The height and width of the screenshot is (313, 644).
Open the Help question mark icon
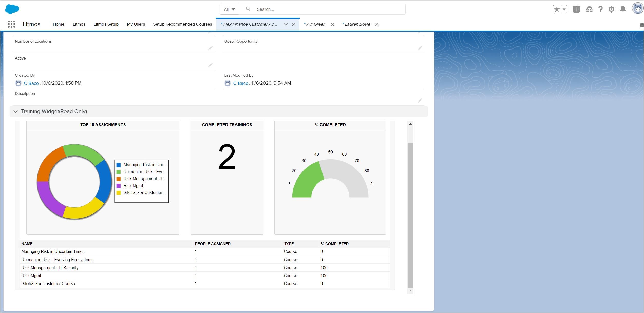600,9
